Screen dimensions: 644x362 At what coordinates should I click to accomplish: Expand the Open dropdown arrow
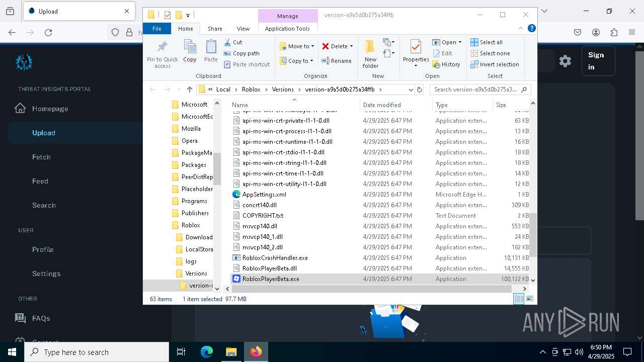pos(460,42)
